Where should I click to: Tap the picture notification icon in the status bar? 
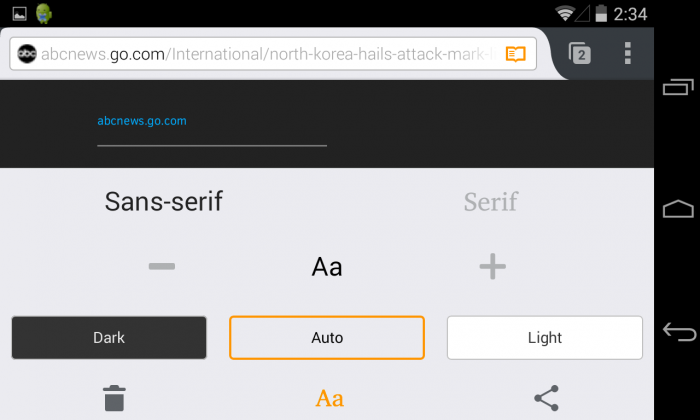[x=19, y=14]
